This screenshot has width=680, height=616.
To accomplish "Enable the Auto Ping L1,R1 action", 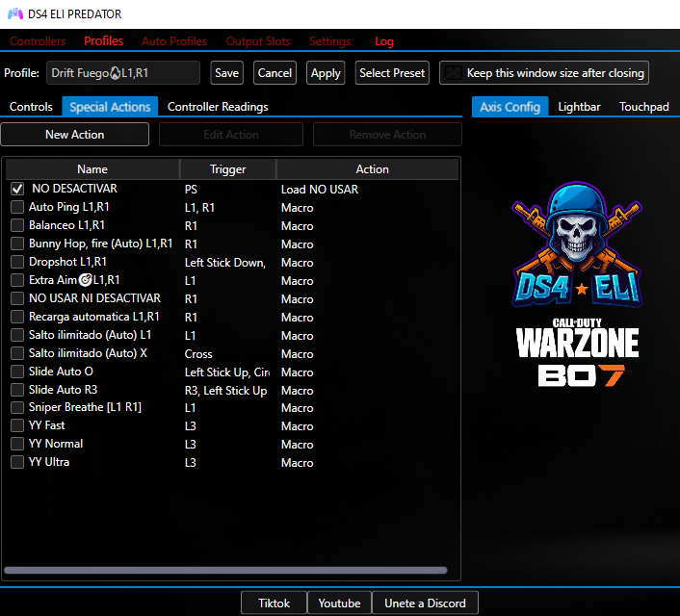I will pos(17,207).
